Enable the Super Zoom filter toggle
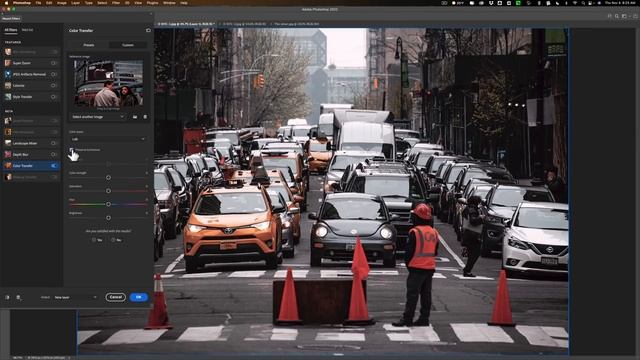Image resolution: width=640 pixels, height=360 pixels. [x=54, y=63]
